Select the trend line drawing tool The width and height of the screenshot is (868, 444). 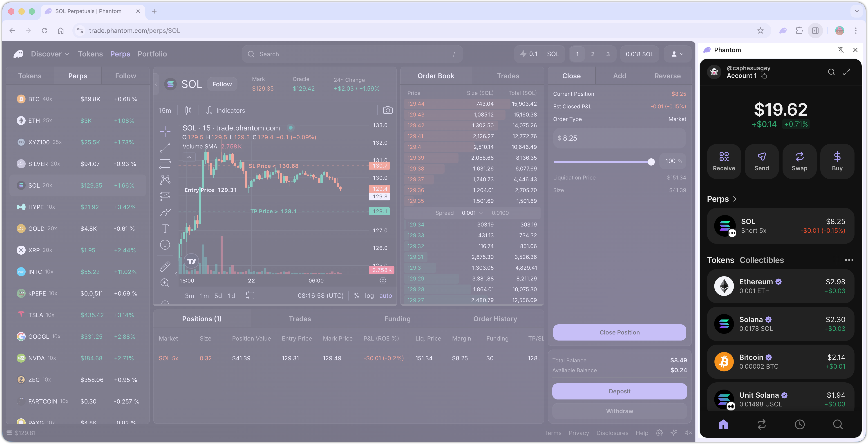pos(165,147)
